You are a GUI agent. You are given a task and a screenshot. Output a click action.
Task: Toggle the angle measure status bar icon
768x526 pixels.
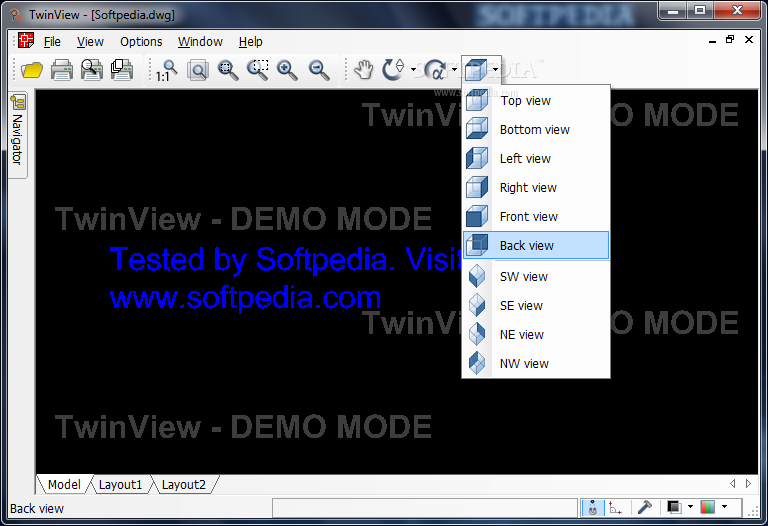click(615, 508)
